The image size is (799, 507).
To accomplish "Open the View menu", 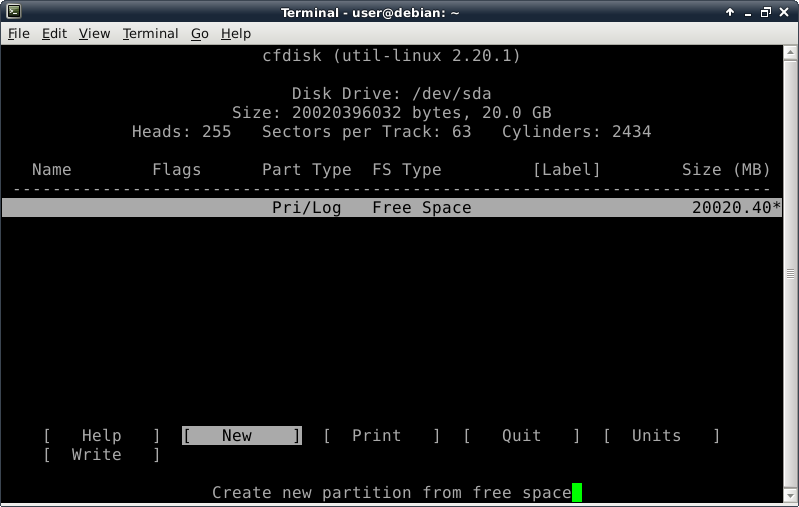I will 94,33.
